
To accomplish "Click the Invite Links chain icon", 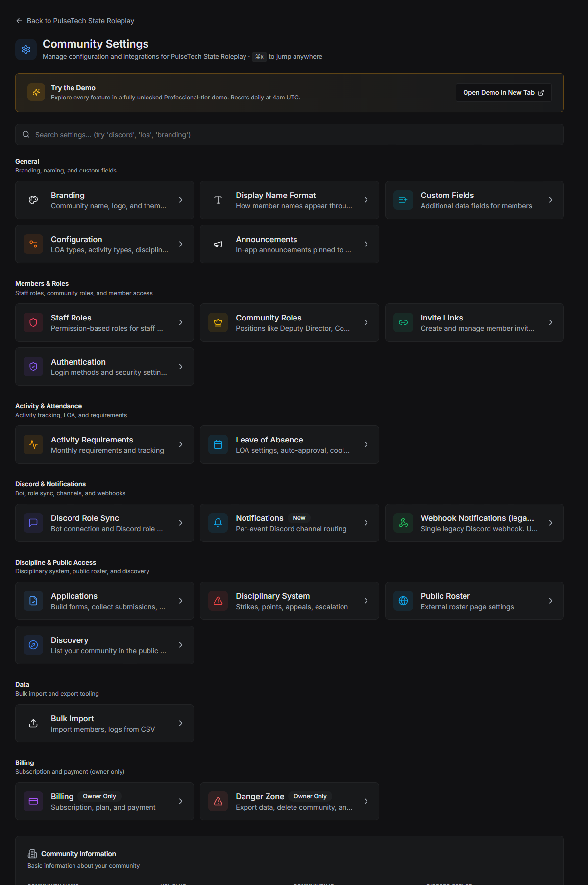I will click(x=403, y=322).
